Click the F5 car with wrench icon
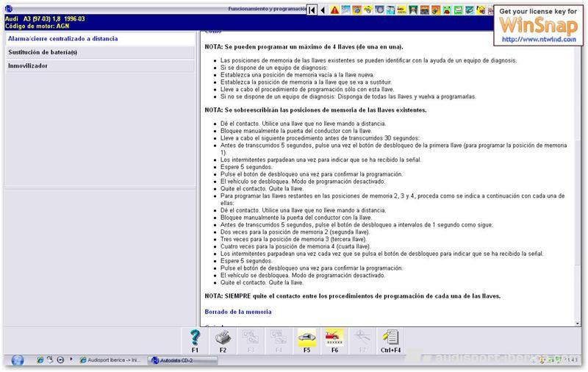This screenshot has width=588, height=372. click(306, 340)
